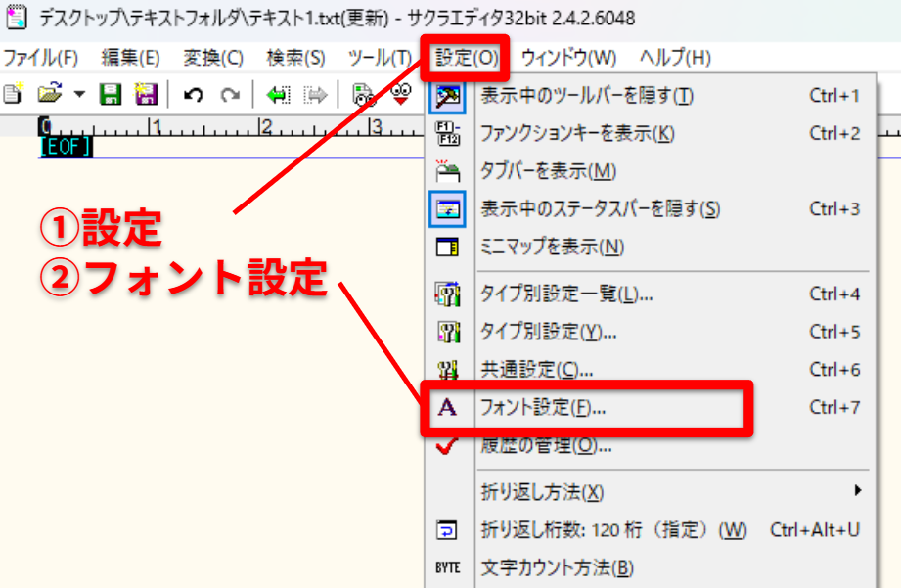Select フォント設定(F)... from the menu
The height and width of the screenshot is (588, 901).
point(543,408)
